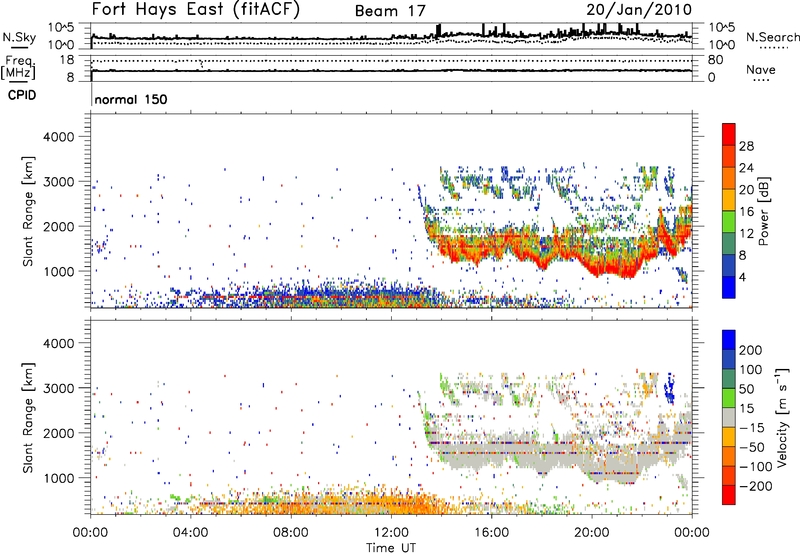
Task: Click the '80' Nave tick label
Action: (715, 60)
